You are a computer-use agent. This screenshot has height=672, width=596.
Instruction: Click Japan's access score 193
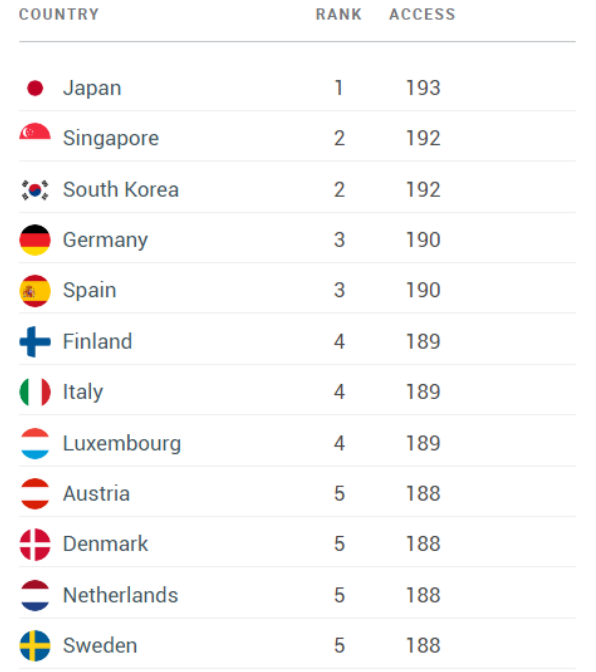click(423, 88)
